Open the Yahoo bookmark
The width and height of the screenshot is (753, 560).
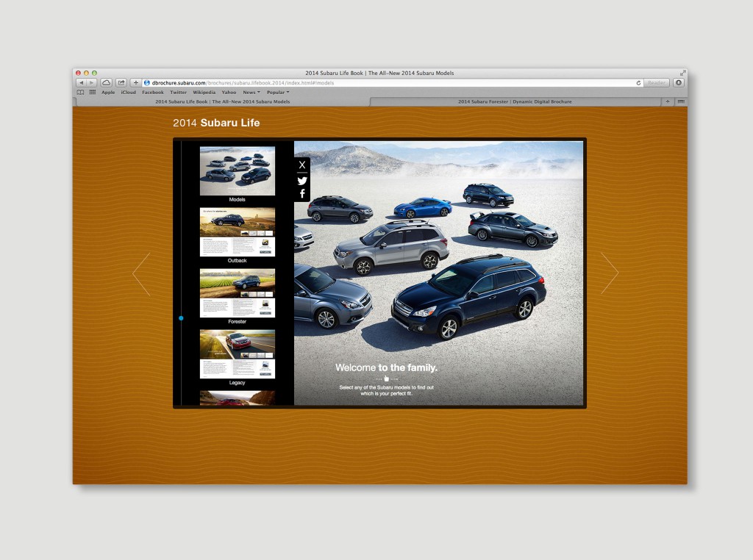[x=229, y=93]
